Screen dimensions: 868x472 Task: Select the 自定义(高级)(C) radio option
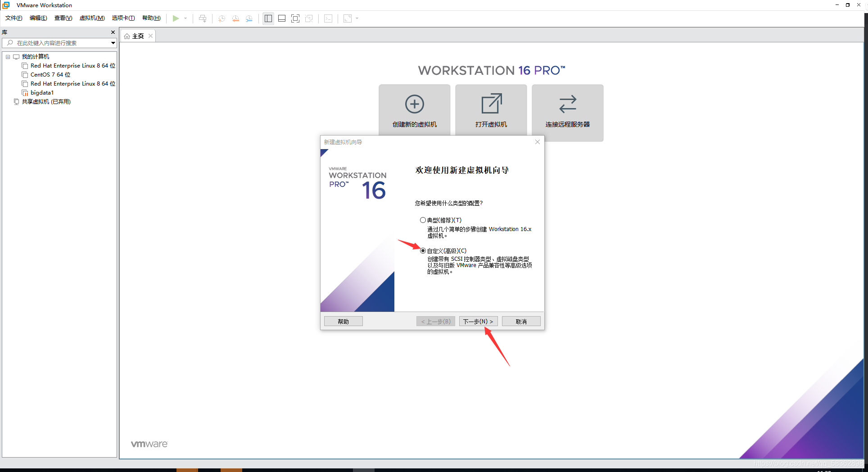click(x=423, y=251)
